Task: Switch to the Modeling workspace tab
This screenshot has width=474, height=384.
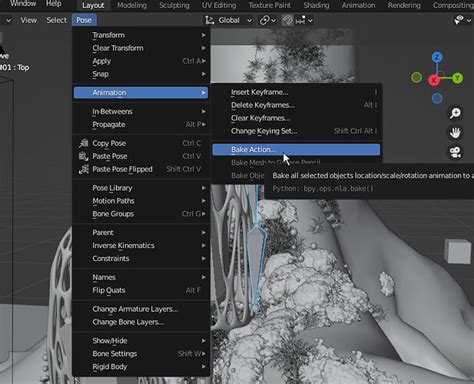Action: coord(132,5)
